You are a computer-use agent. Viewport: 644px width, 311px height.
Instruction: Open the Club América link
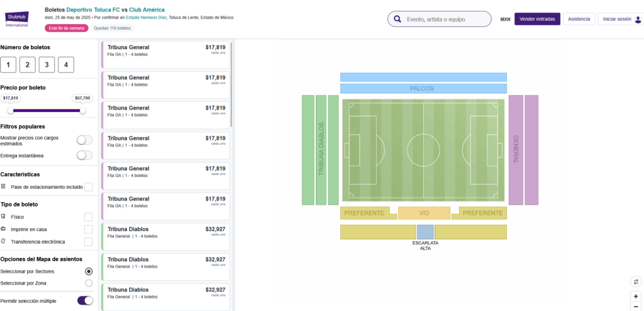pyautogui.click(x=147, y=9)
